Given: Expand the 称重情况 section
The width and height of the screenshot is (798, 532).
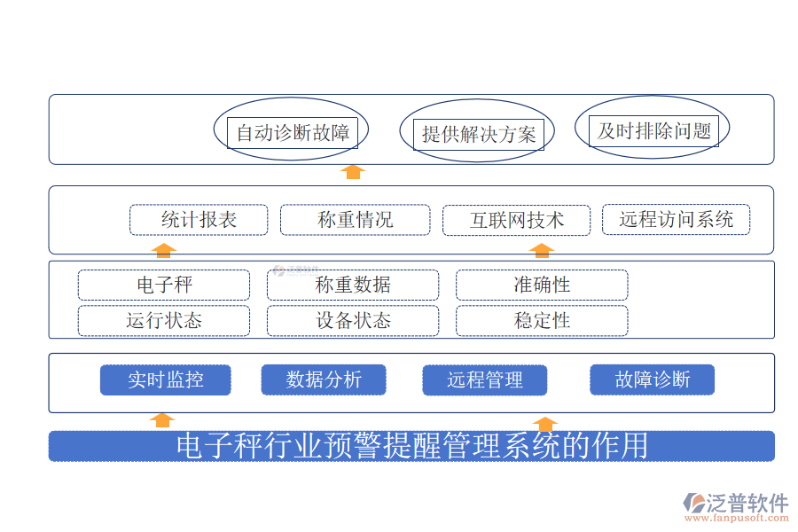Looking at the screenshot, I should coord(355,219).
